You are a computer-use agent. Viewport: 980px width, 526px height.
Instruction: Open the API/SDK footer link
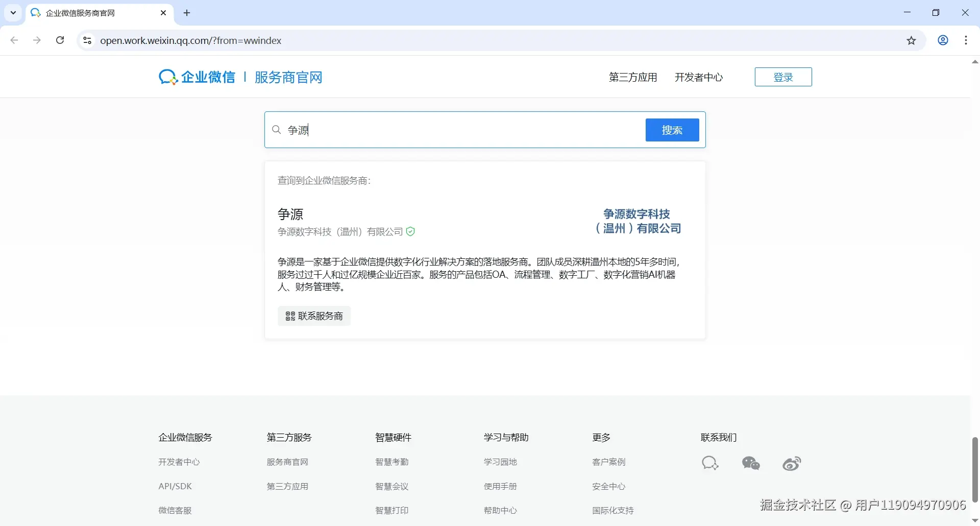(175, 486)
